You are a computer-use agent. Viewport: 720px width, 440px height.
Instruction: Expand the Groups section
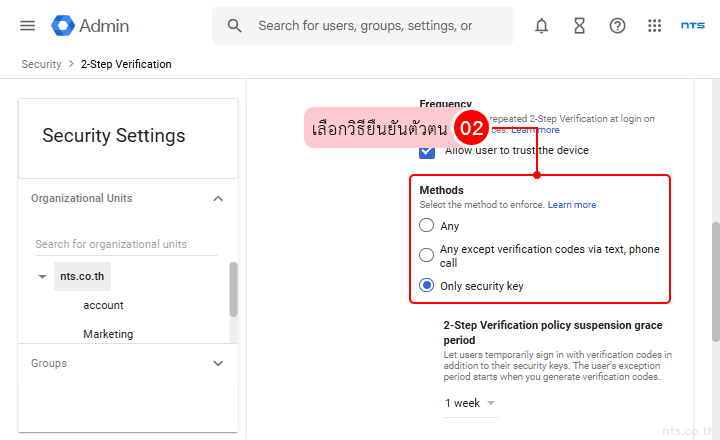[x=218, y=363]
